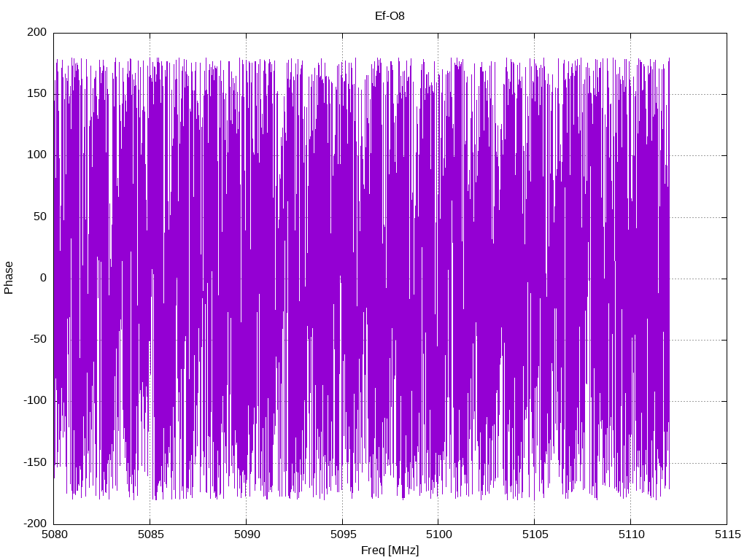Click the y-axis tick label 200

click(x=37, y=32)
